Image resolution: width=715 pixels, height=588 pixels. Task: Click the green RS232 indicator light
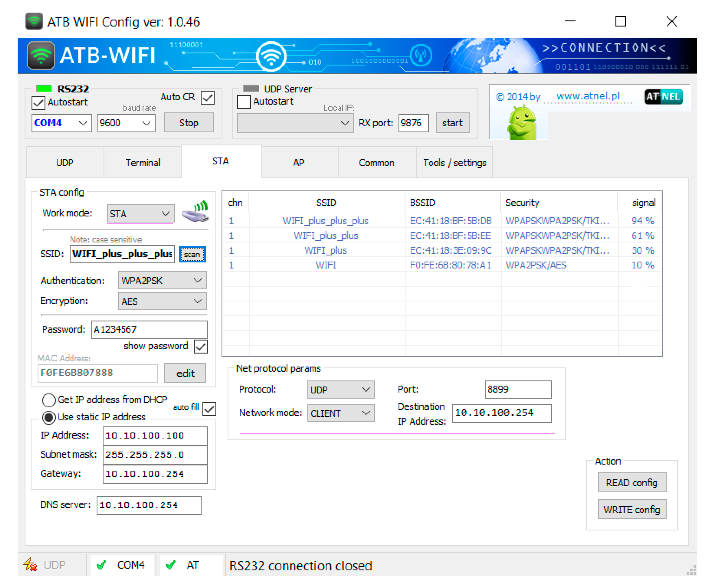pyautogui.click(x=44, y=88)
